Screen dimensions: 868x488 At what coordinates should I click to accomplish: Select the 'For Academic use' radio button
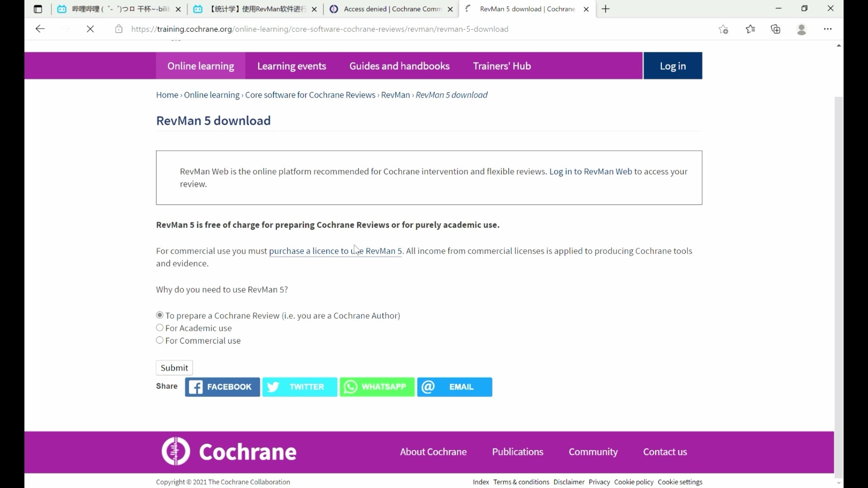(x=160, y=328)
